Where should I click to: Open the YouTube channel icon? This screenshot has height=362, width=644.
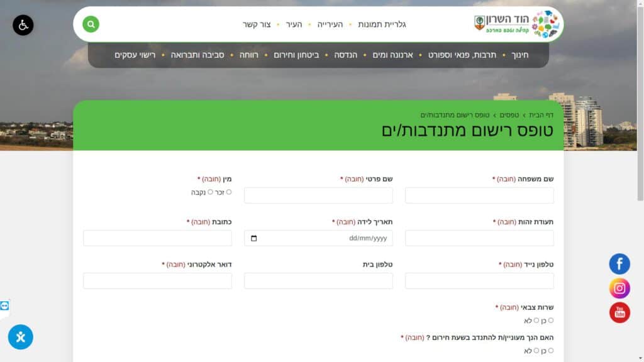[619, 312]
